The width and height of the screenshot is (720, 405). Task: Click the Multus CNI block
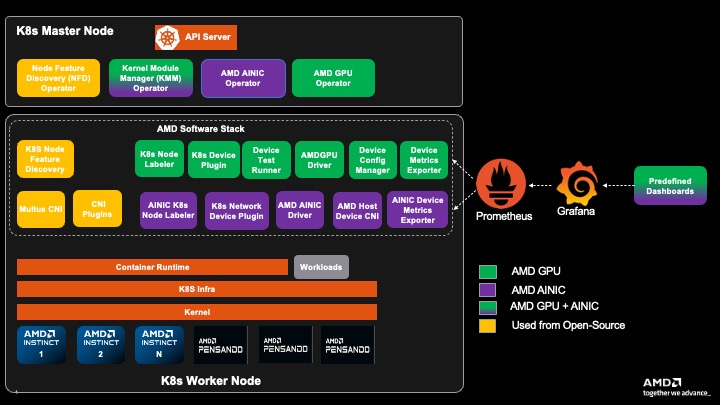pyautogui.click(x=41, y=208)
